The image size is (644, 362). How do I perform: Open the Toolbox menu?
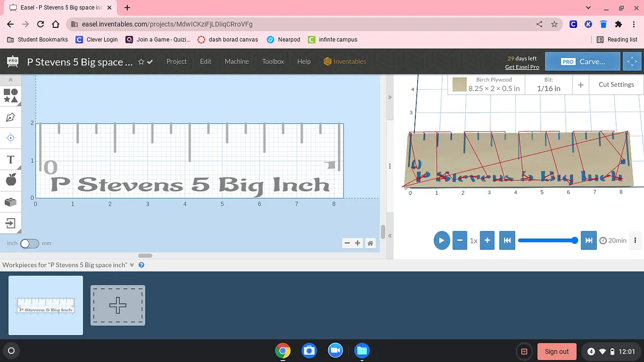point(273,62)
